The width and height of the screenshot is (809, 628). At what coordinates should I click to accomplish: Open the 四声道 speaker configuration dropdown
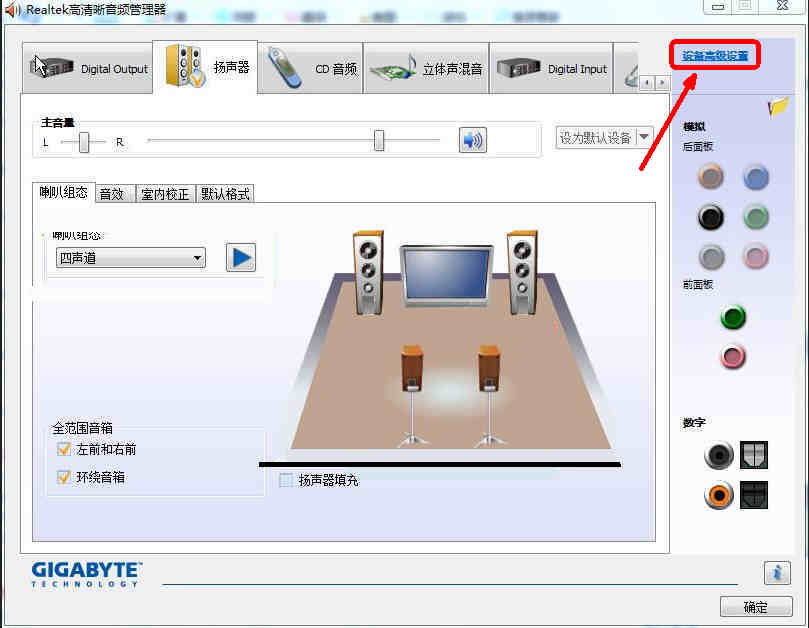click(x=131, y=257)
